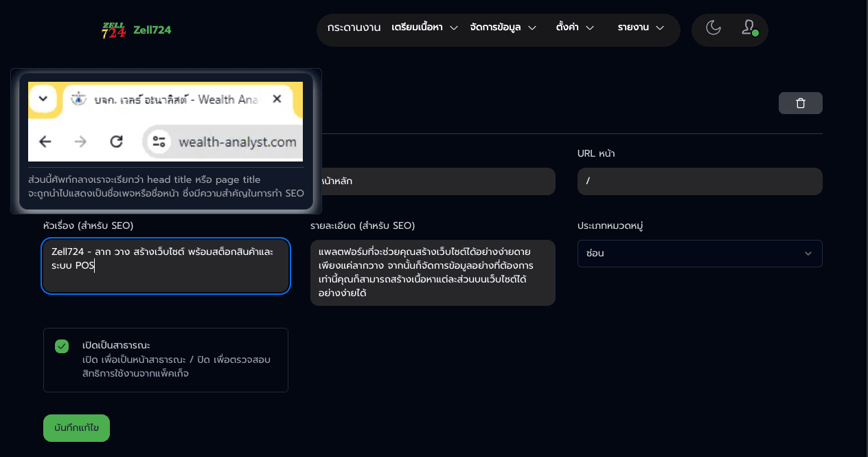The image size is (868, 457).
Task: Click the back arrow in tooltip image
Action: tap(45, 142)
